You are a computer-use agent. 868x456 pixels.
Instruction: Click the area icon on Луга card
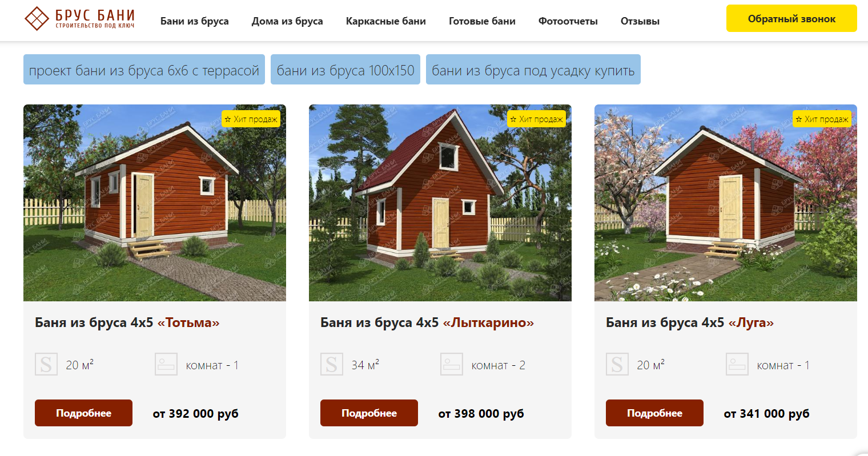(x=617, y=364)
